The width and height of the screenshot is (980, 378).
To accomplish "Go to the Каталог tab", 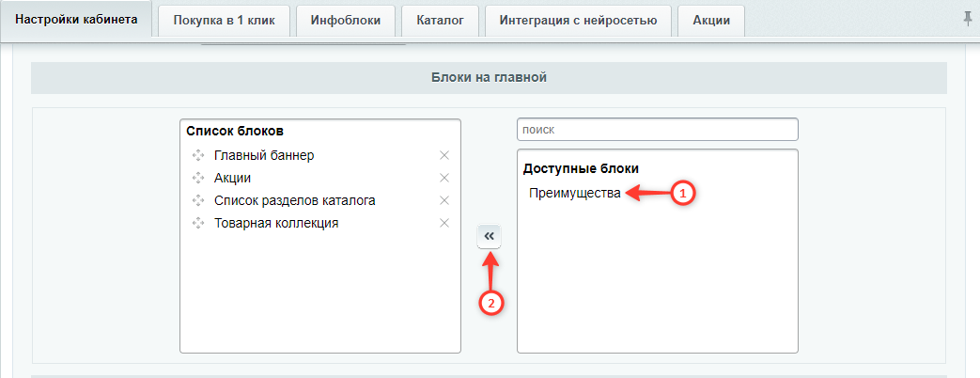I will 440,20.
